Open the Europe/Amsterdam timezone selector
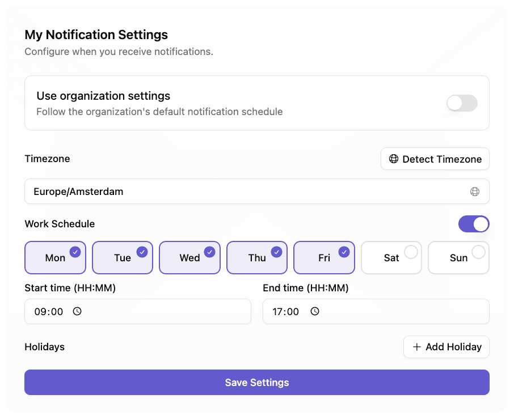This screenshot has height=420, width=514. (x=256, y=192)
